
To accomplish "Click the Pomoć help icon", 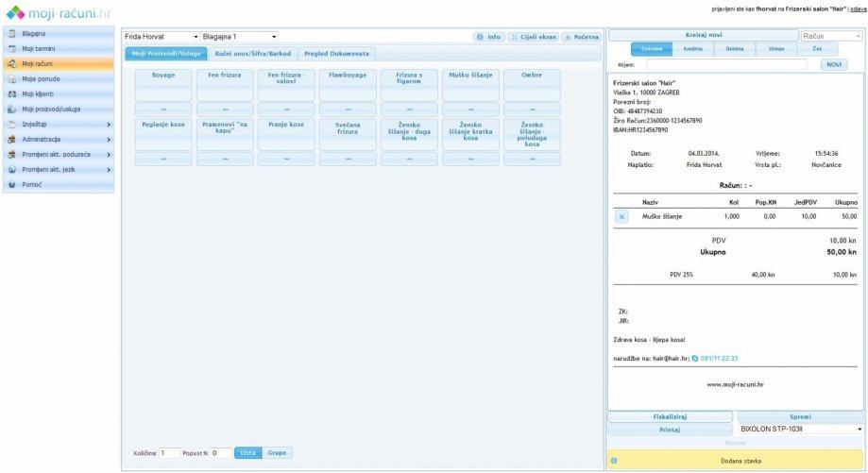I will click(12, 184).
